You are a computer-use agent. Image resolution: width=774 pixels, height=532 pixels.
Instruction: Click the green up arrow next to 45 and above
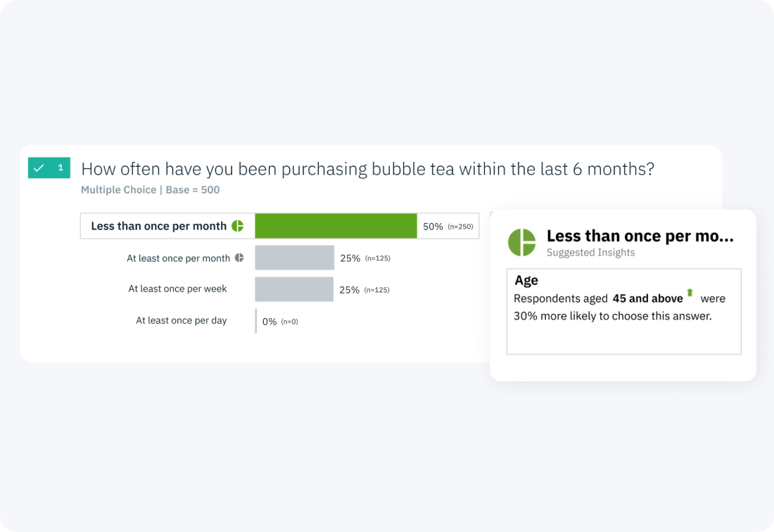pos(690,293)
